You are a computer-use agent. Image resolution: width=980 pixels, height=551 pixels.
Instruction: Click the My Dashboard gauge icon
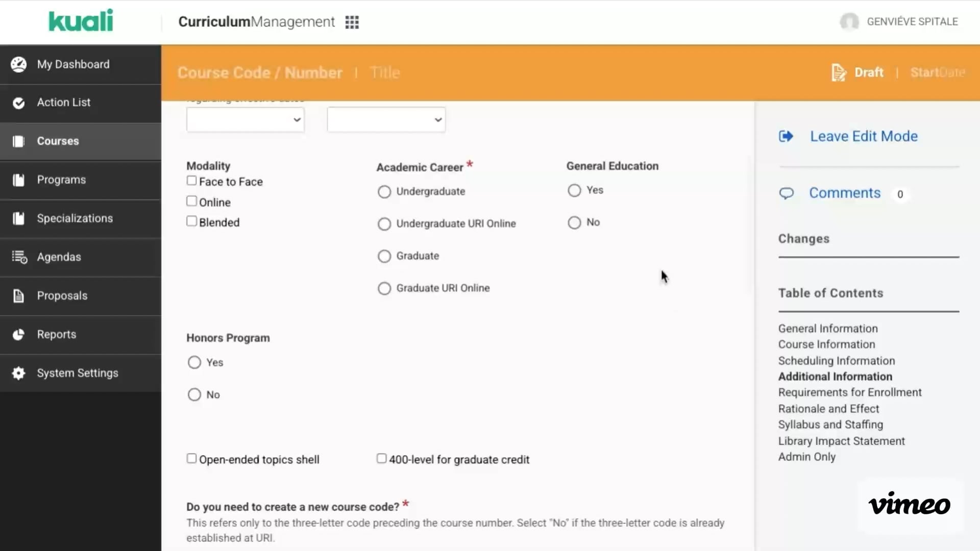(19, 64)
